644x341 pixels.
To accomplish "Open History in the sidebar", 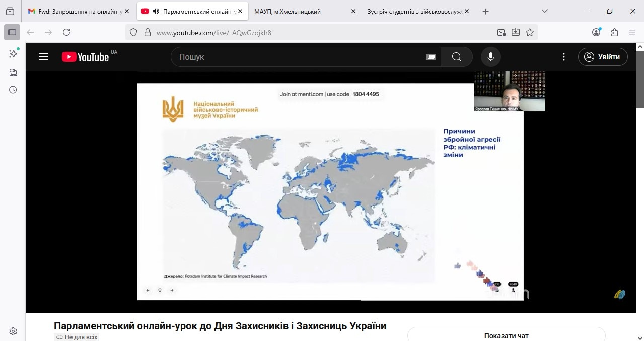I will point(13,90).
